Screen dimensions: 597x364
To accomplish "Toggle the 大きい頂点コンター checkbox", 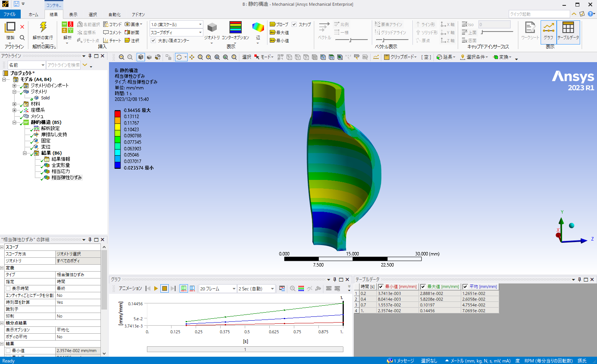I will tap(153, 40).
